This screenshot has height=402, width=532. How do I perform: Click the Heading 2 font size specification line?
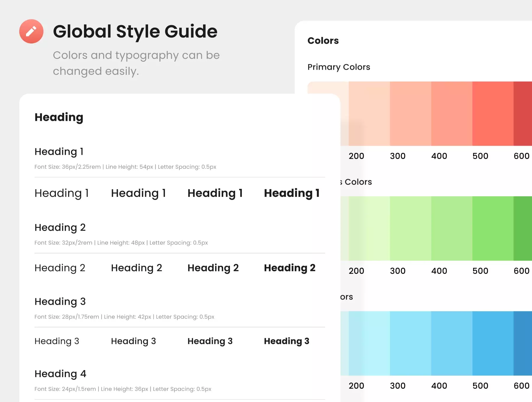pos(121,243)
